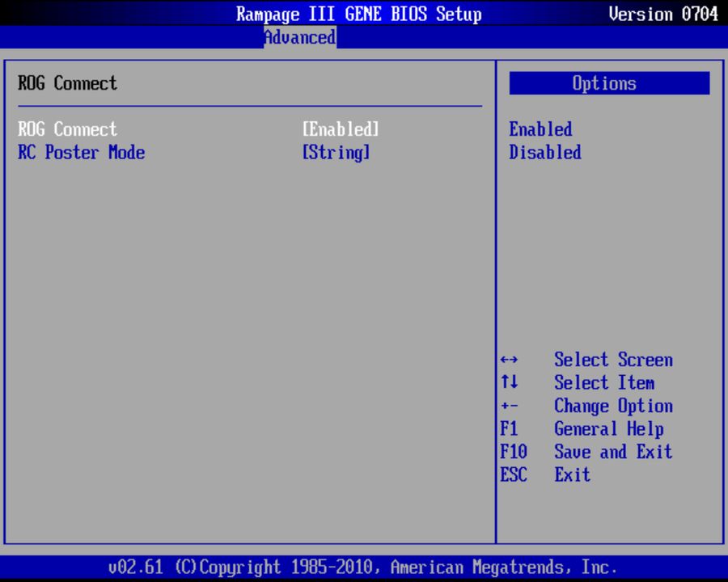Click the left-right arrows key icon
728x582 pixels.
pos(510,360)
